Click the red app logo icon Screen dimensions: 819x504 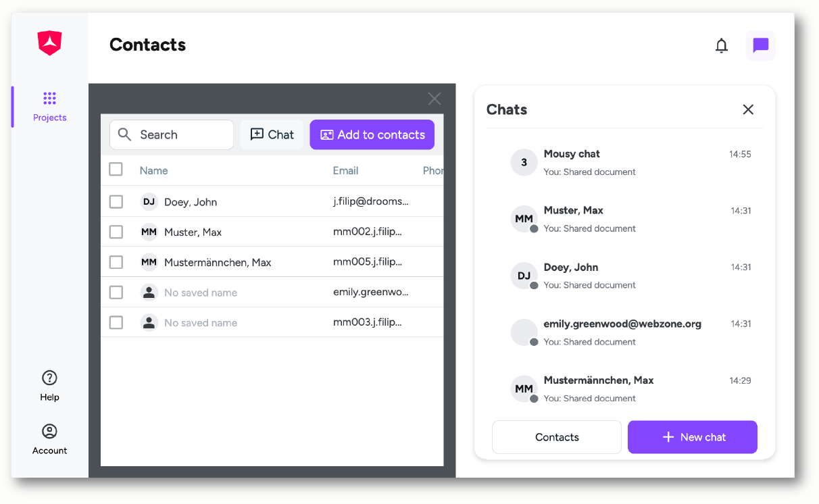(x=49, y=43)
